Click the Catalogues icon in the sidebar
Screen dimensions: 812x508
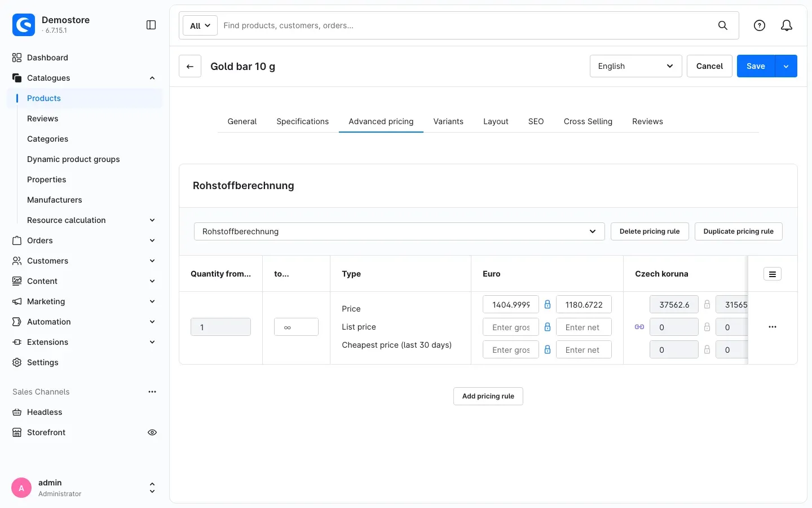17,78
